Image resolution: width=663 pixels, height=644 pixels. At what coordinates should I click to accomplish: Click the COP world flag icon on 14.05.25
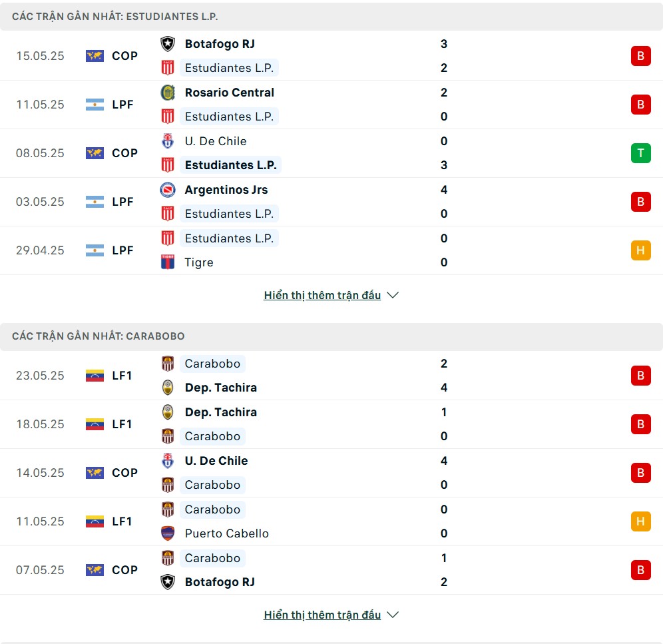click(95, 473)
